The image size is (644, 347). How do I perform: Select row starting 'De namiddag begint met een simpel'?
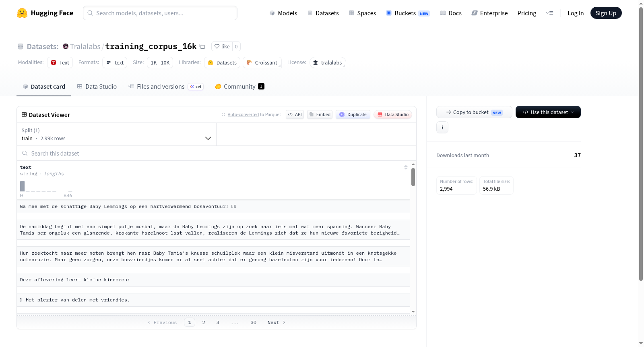point(213,230)
